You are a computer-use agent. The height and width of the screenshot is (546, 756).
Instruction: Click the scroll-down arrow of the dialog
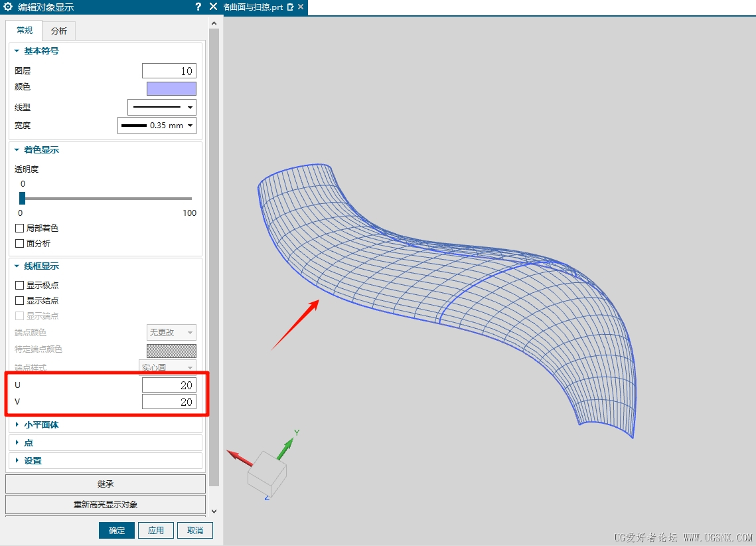click(x=214, y=511)
